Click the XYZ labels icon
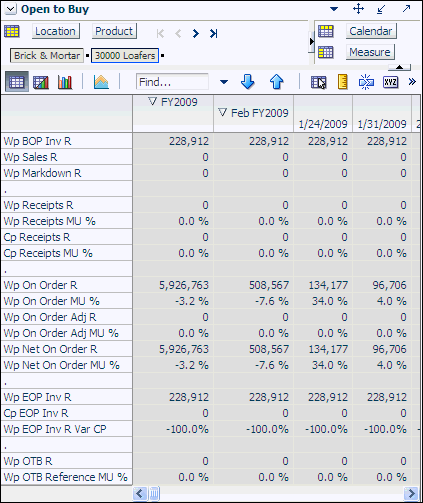This screenshot has height=503, width=423. [x=390, y=82]
